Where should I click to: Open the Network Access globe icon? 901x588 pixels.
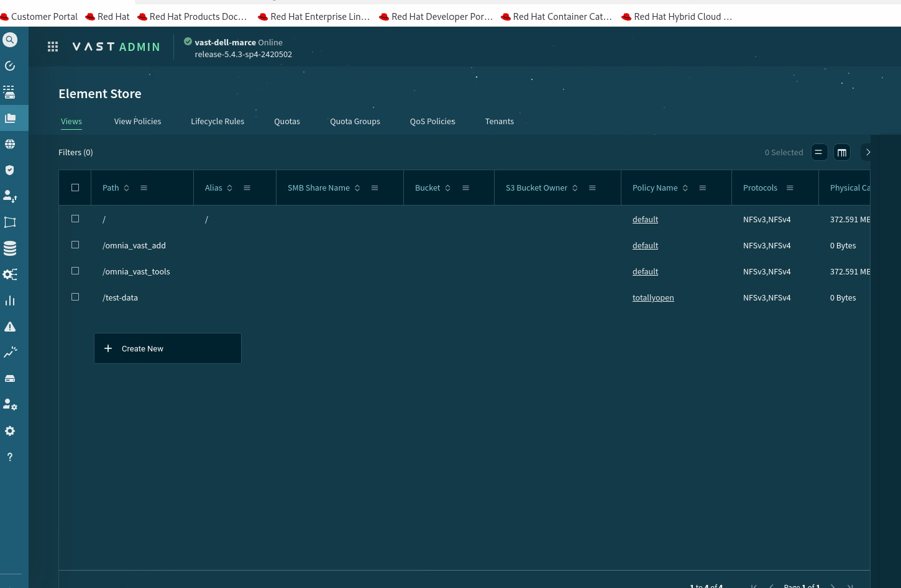(10, 144)
